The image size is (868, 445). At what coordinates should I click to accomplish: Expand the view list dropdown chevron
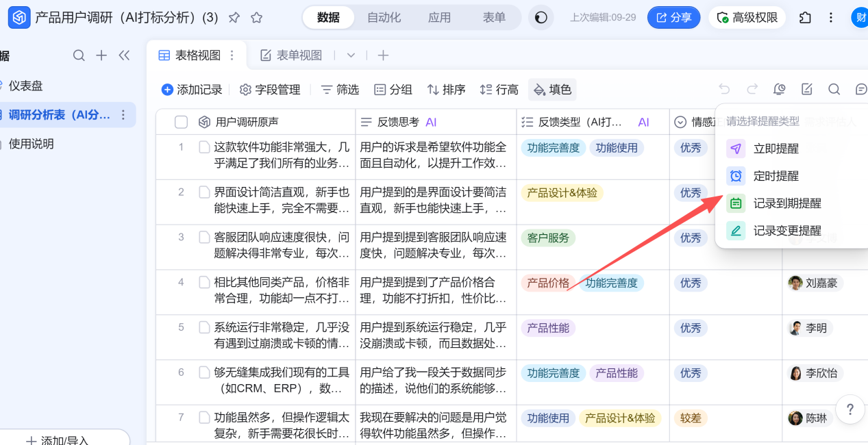pos(351,55)
